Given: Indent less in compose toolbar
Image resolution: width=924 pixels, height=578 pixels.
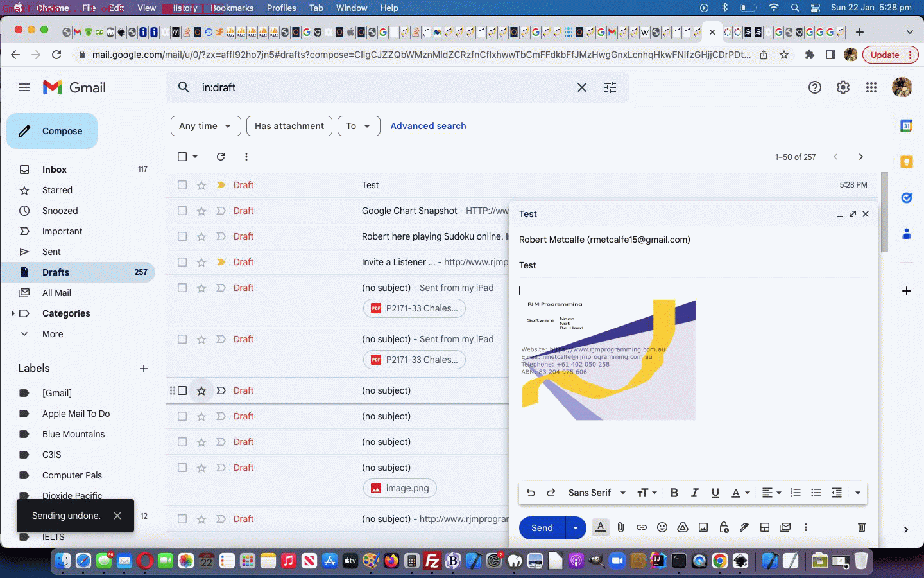Looking at the screenshot, I should tap(837, 493).
